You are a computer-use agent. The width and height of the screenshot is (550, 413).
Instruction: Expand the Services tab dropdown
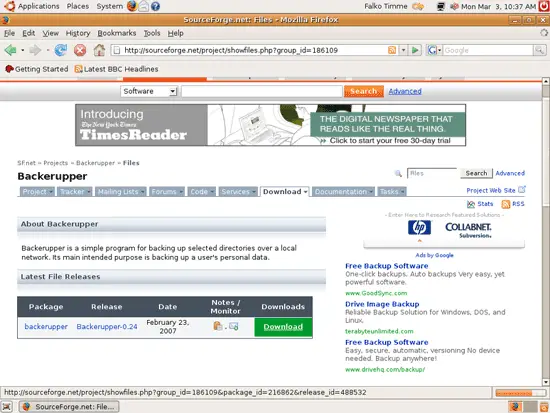click(x=254, y=192)
